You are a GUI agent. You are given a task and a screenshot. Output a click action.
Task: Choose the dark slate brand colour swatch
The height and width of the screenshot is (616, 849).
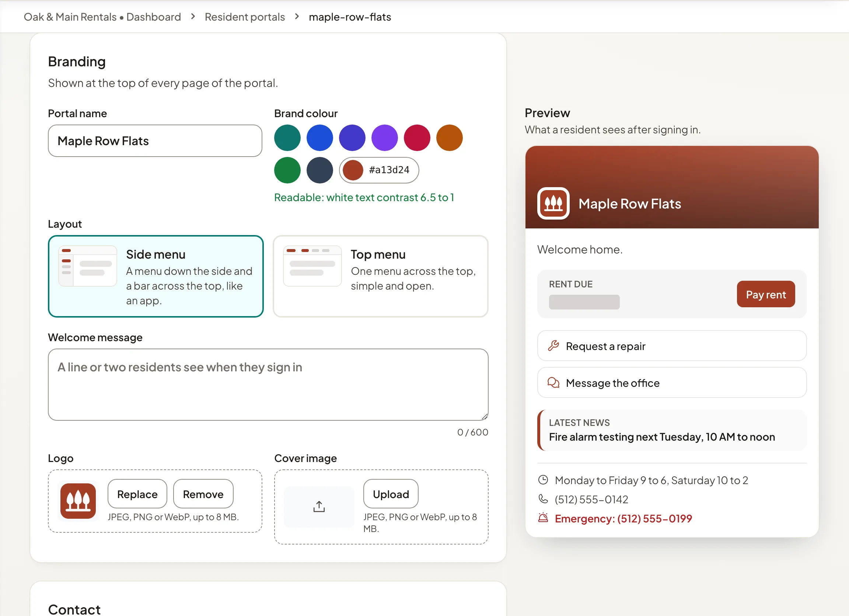pos(320,170)
